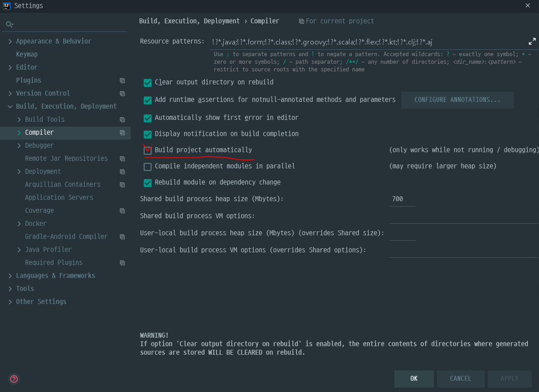Expand the Editor section
The image size is (539, 392).
10,67
